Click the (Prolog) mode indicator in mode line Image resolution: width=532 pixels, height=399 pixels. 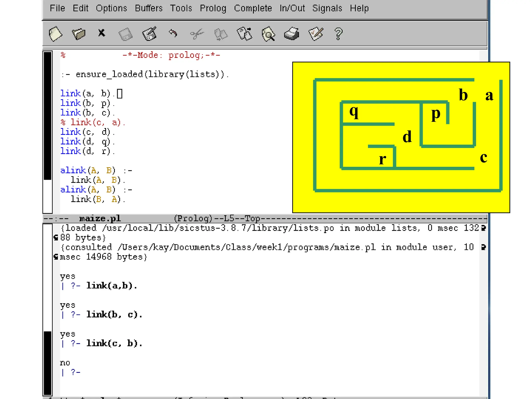pos(193,218)
